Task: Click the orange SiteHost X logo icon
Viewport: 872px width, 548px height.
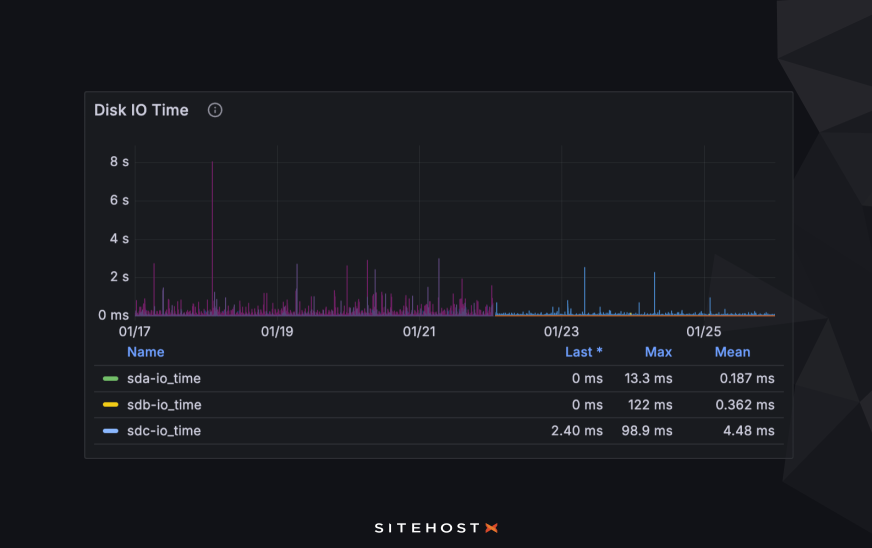Action: 491,527
